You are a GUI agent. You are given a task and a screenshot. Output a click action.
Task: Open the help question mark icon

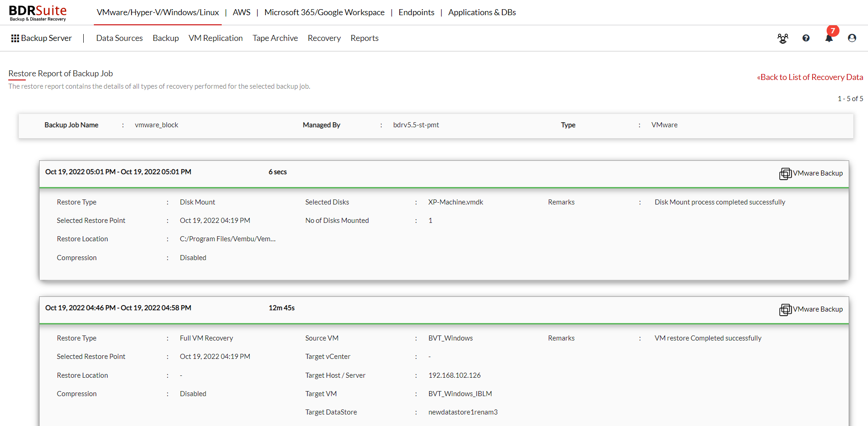pos(806,38)
